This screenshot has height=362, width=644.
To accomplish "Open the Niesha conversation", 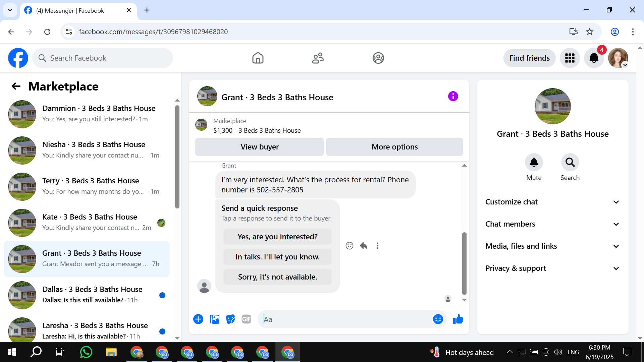I will tap(87, 150).
